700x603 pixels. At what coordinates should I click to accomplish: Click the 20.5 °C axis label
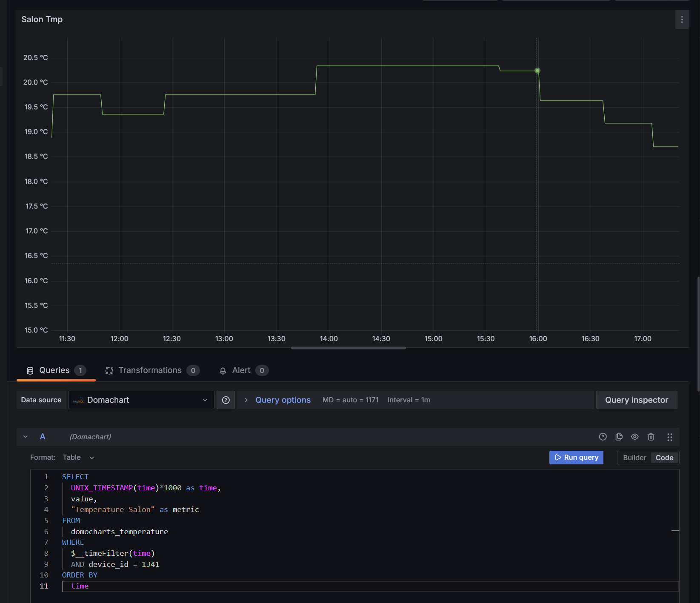coord(36,57)
